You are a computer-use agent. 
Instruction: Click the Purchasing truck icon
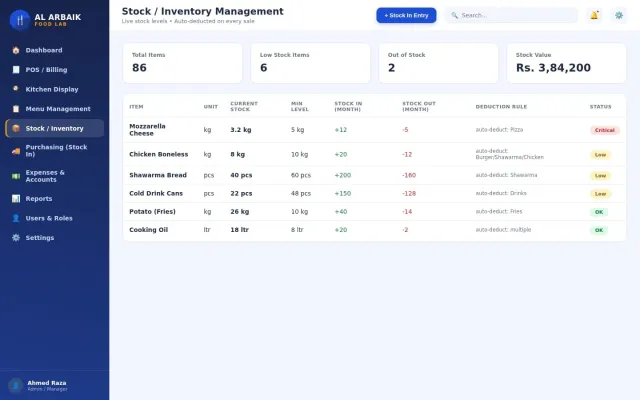[16, 151]
